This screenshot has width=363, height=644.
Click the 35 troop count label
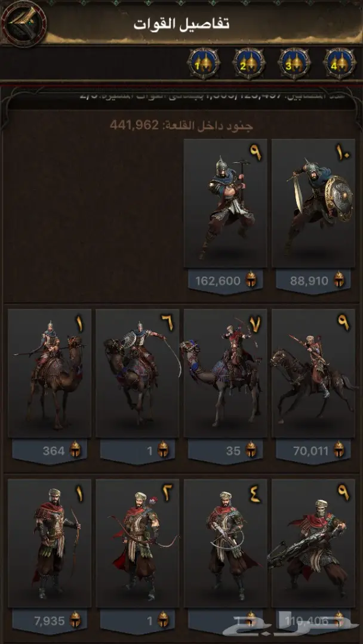pos(233,451)
